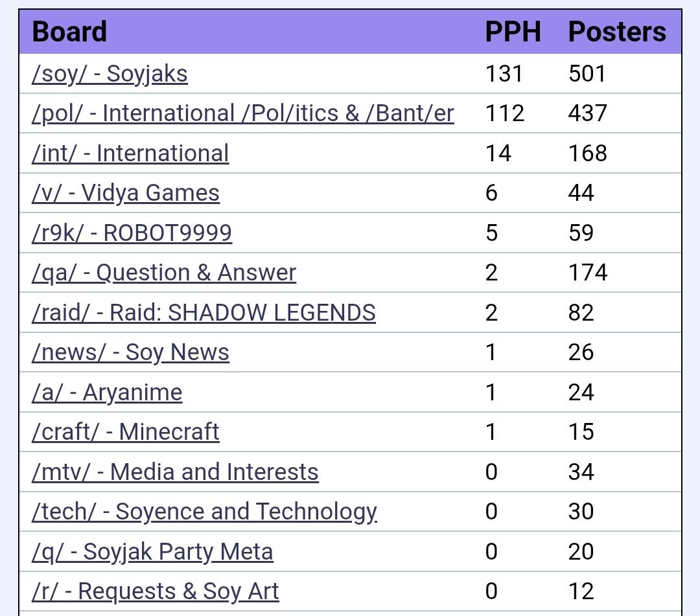Go to the /int/ - International board
This screenshot has width=700, height=616.
tap(130, 154)
